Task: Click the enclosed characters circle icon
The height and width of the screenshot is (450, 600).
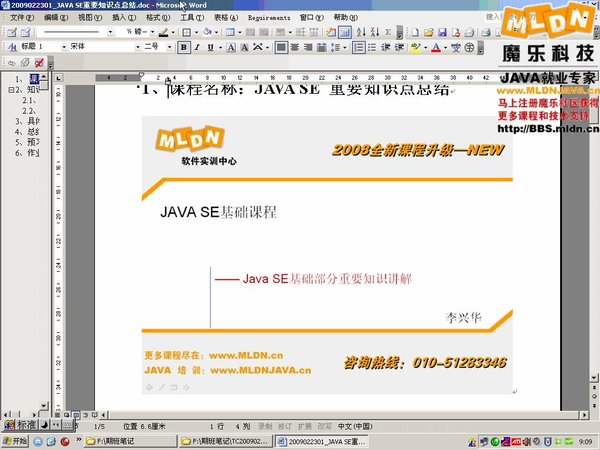Action: (469, 47)
